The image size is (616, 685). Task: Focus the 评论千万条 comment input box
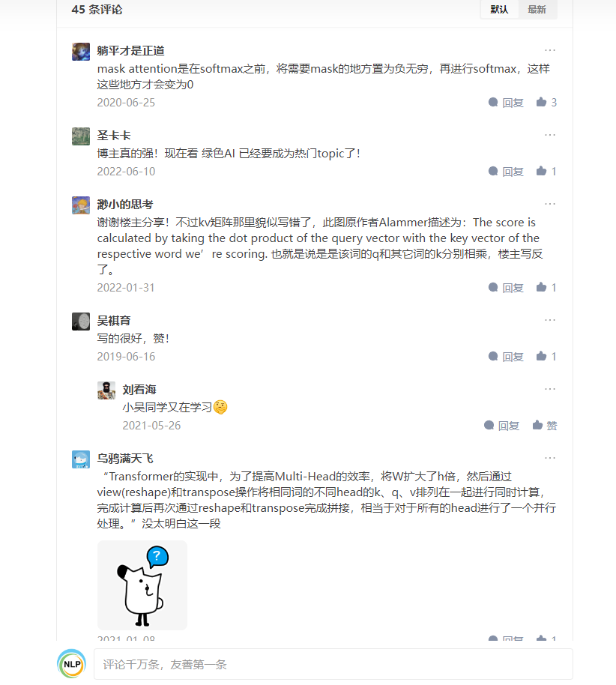pyautogui.click(x=333, y=664)
